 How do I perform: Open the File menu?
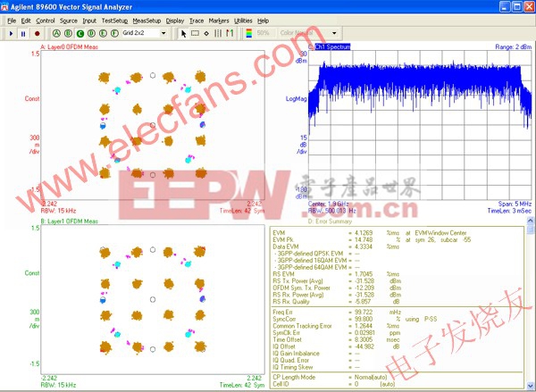(12, 21)
